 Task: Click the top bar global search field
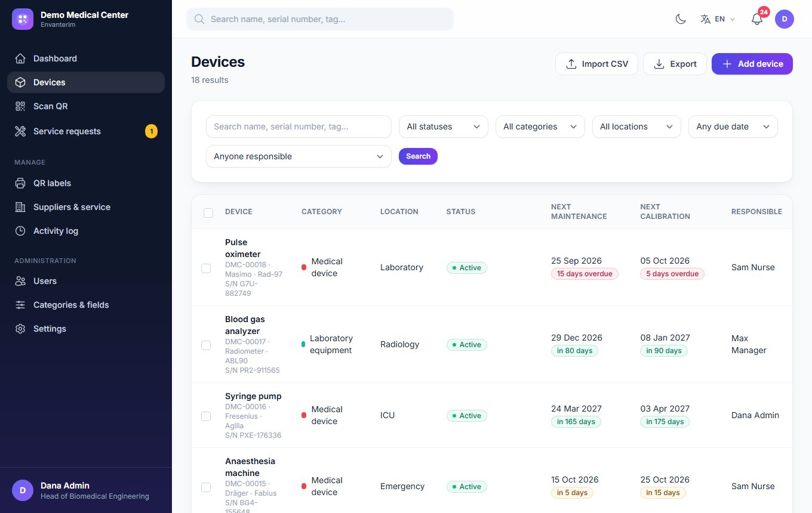[x=320, y=19]
